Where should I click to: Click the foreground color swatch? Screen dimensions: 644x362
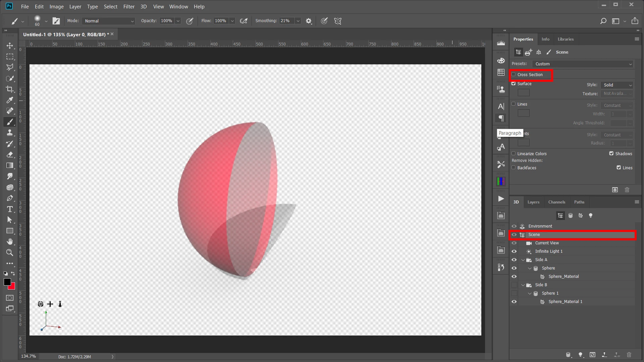(x=7, y=282)
